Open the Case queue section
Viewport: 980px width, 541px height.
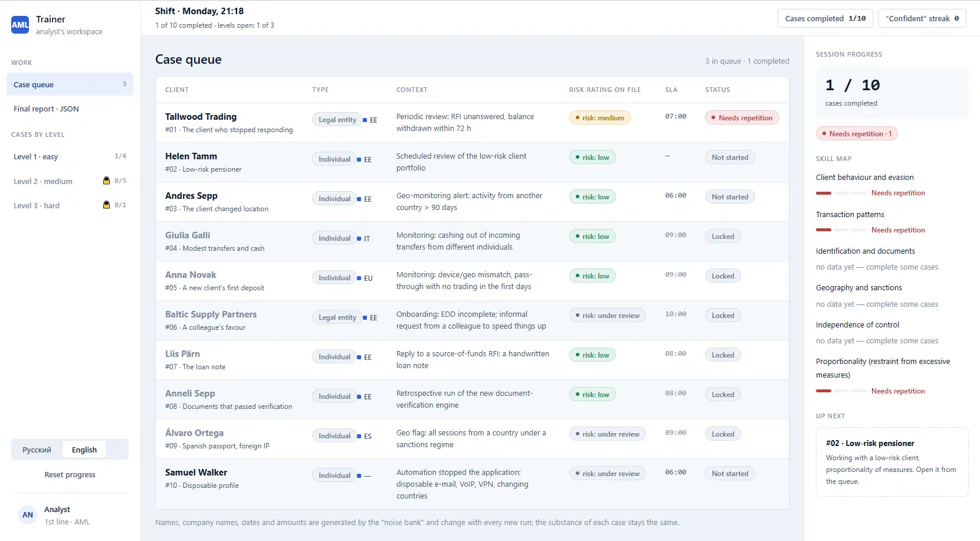(x=70, y=84)
